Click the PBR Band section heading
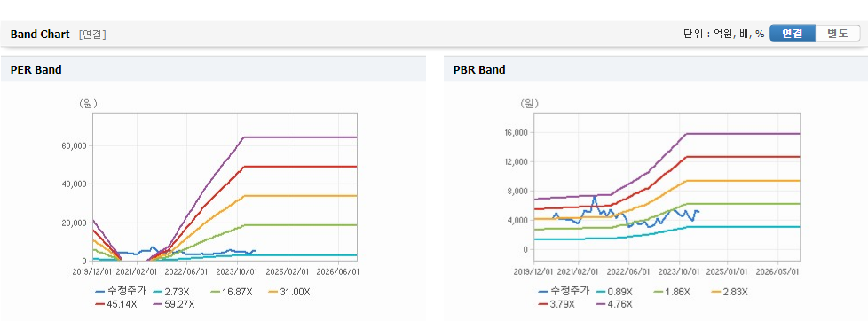Screen dimensions: 868x321 (479, 70)
